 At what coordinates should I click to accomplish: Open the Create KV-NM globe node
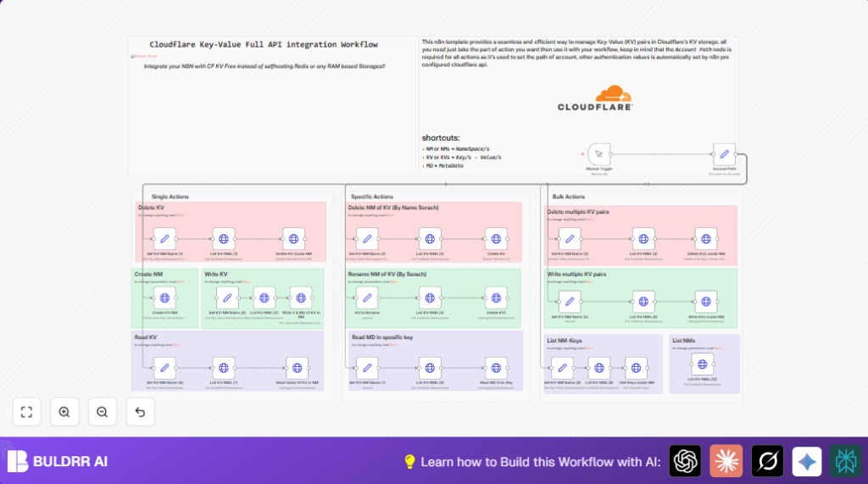click(164, 298)
